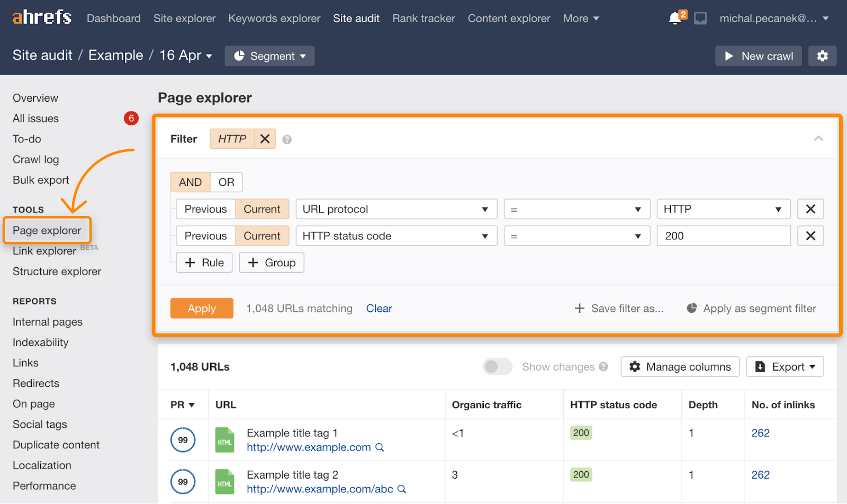Switch the URL protocol rule to Previous
Image resolution: width=847 pixels, height=504 pixels.
pyautogui.click(x=205, y=209)
